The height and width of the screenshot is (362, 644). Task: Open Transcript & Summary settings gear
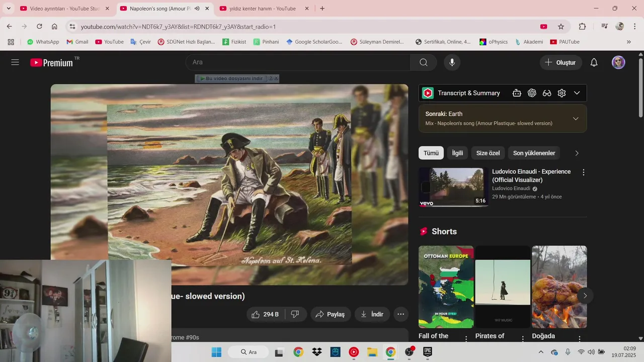[562, 93]
